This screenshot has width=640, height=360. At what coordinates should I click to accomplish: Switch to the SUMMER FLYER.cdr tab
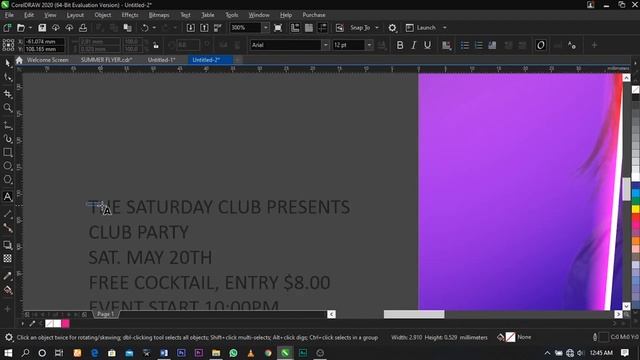point(106,60)
